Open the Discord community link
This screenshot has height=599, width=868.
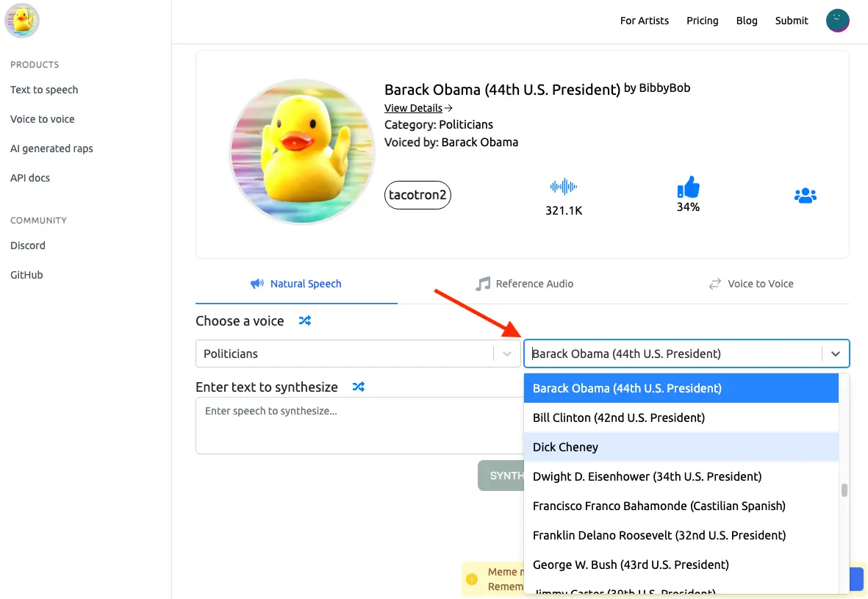coord(28,245)
